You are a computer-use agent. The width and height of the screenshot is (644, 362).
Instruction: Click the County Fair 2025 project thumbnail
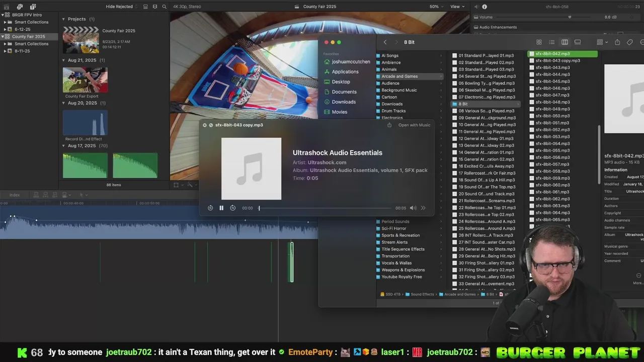(x=80, y=40)
